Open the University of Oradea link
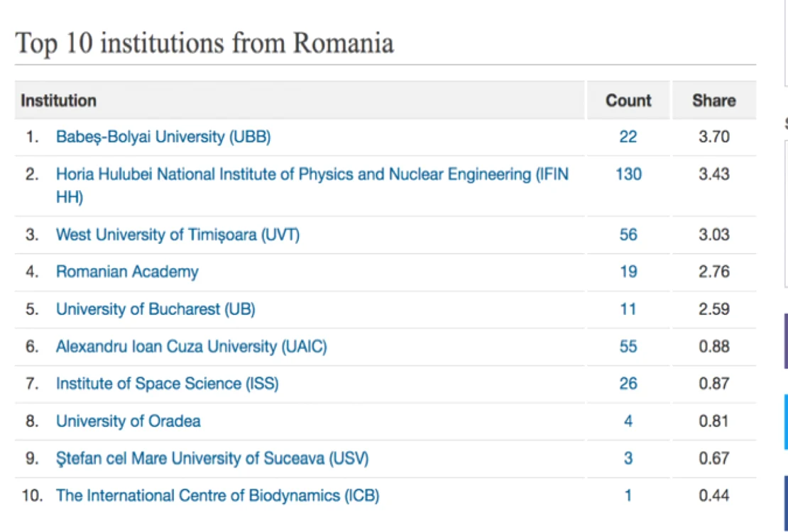 pyautogui.click(x=128, y=421)
